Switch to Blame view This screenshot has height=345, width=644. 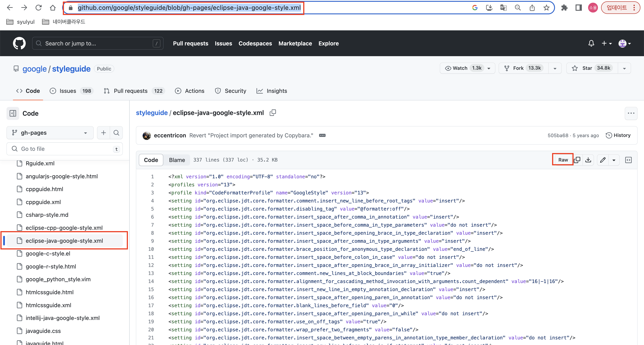tap(177, 160)
